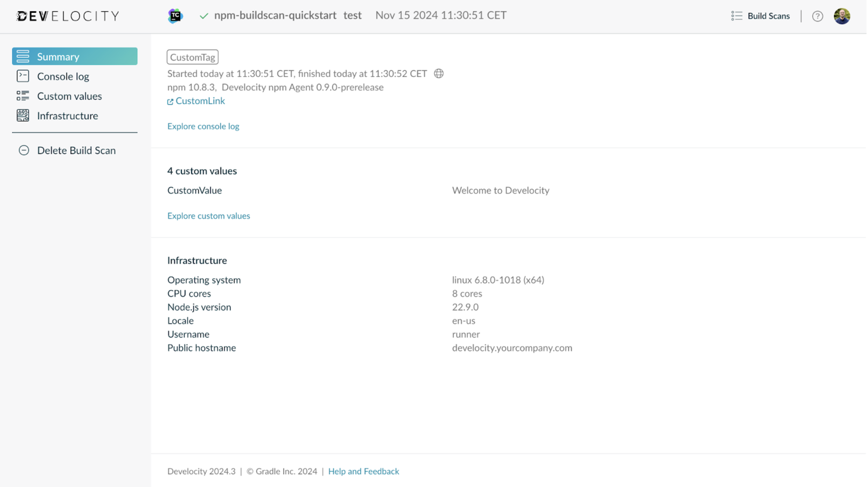Click the Custom values list icon
This screenshot has width=868, height=487.
[23, 96]
